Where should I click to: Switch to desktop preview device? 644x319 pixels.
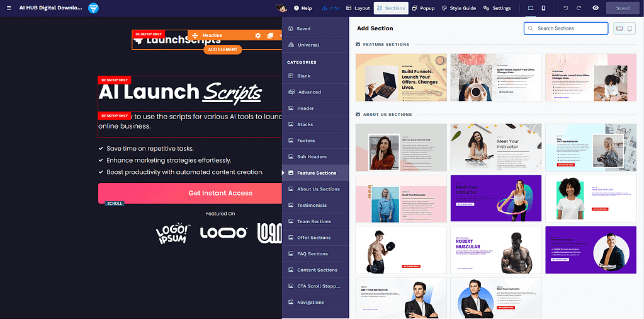(531, 8)
